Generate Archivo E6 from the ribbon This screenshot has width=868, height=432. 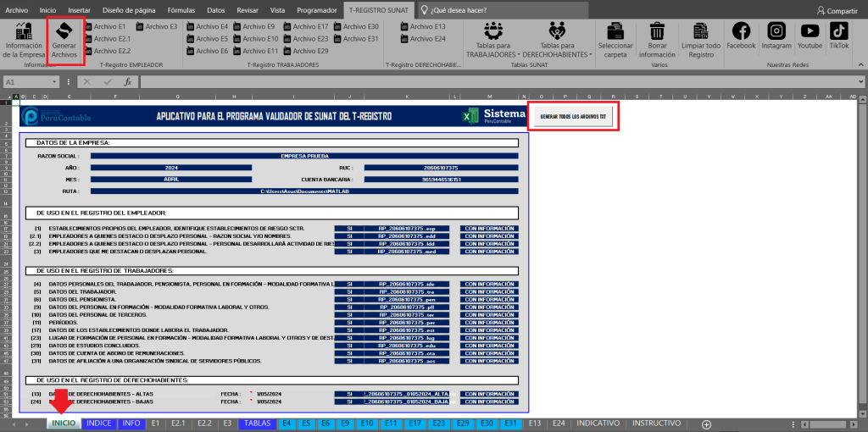point(208,51)
